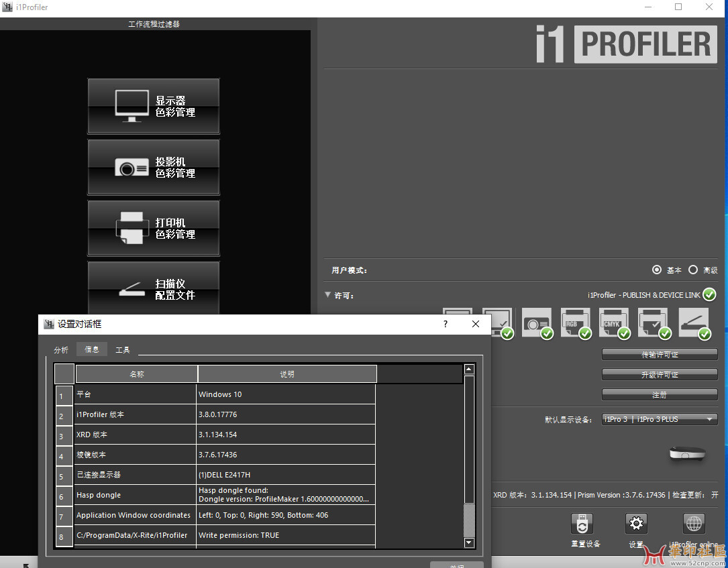Select the XRD 版本 name cell
728x568 pixels.
[x=135, y=435]
